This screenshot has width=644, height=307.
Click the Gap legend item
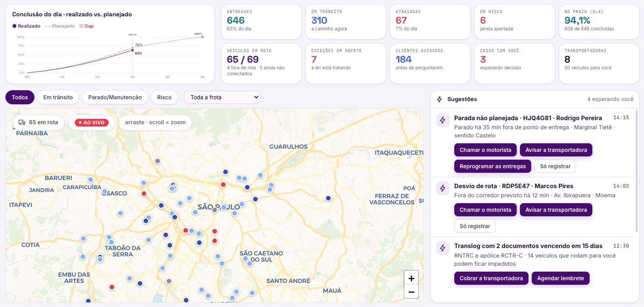[x=87, y=26]
